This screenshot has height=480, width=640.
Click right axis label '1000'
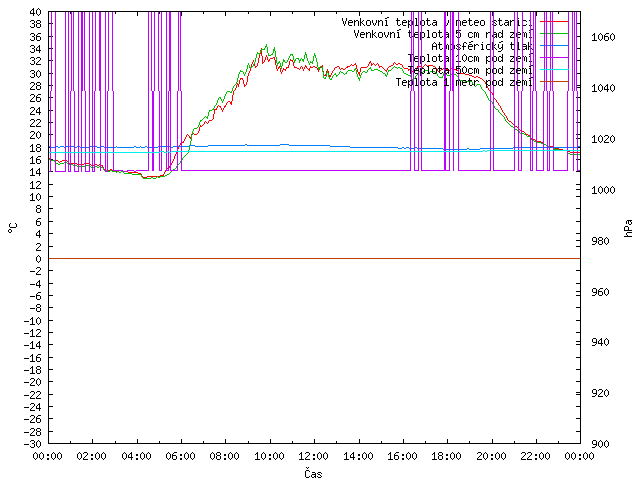coord(603,190)
